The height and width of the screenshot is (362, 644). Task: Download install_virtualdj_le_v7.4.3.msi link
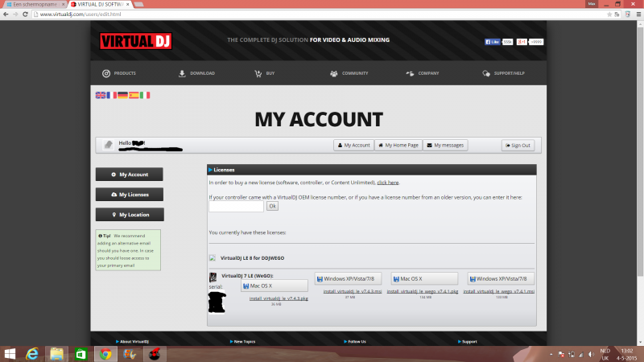(350, 291)
